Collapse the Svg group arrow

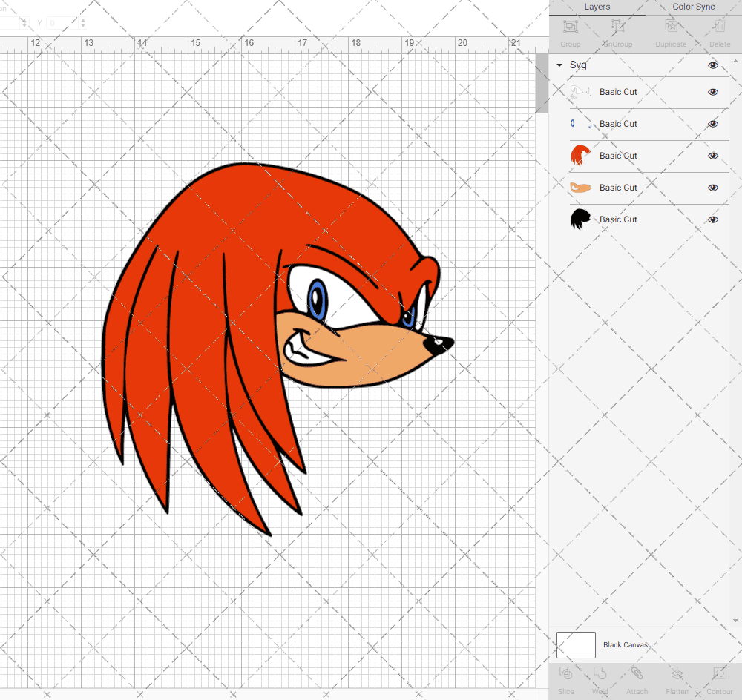pyautogui.click(x=559, y=65)
